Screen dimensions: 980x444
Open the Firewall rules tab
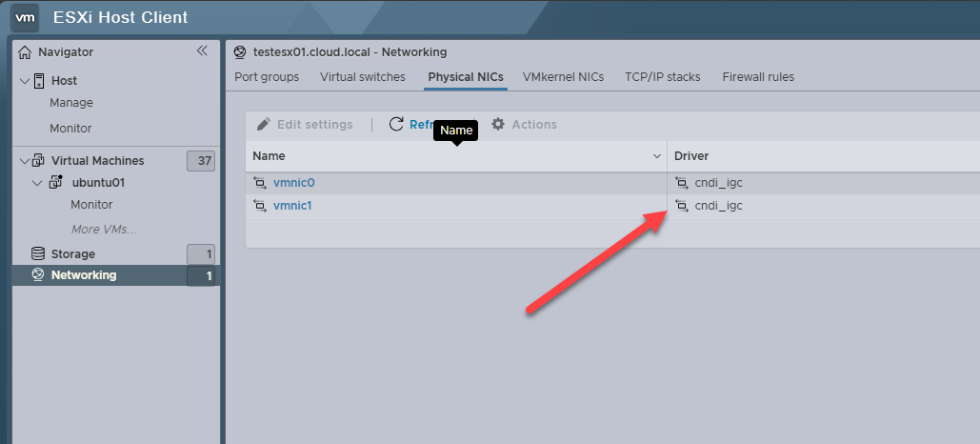coord(757,77)
